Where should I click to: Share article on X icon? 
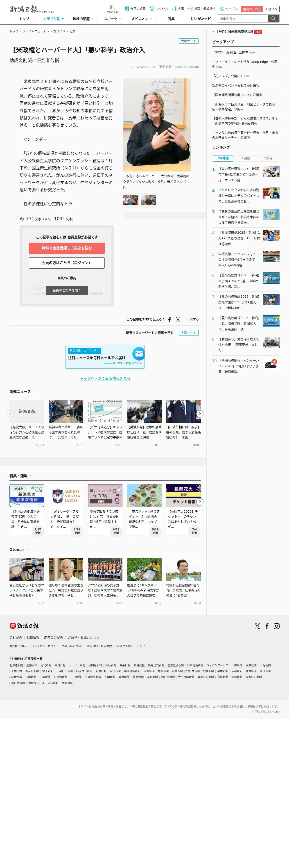[178, 320]
